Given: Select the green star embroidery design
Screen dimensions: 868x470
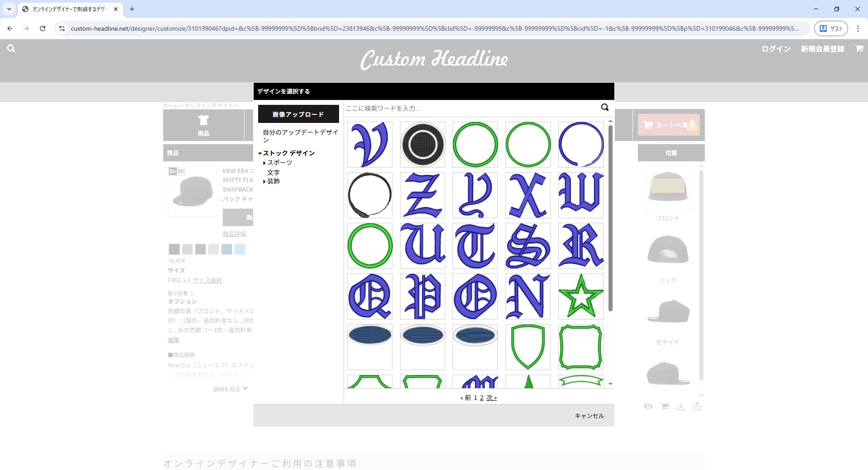Looking at the screenshot, I should (580, 296).
